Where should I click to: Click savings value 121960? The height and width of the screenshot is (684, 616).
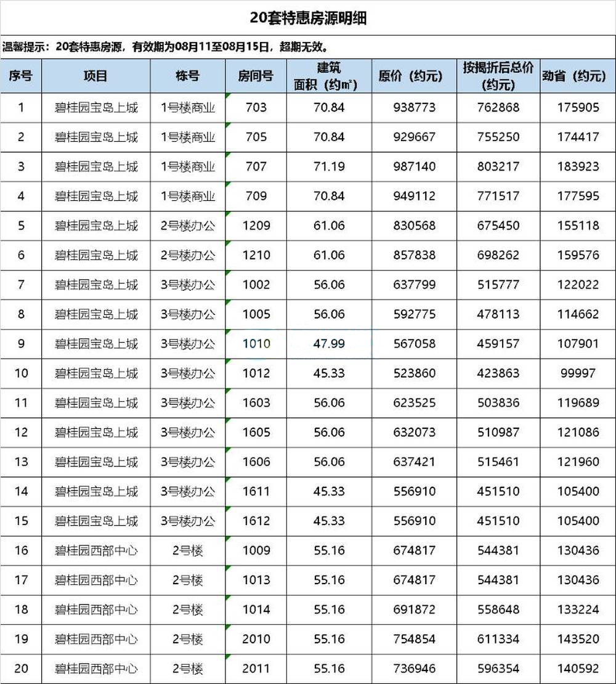(x=578, y=462)
